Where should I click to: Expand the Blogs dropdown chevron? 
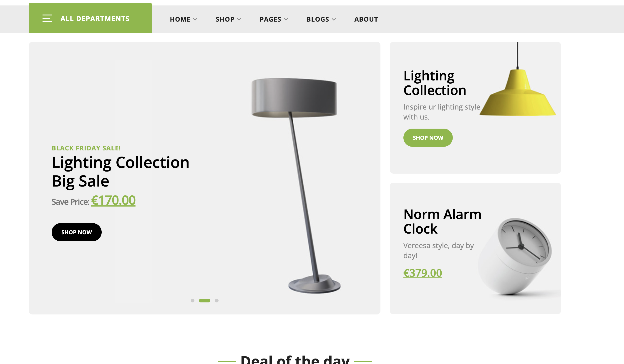(x=334, y=19)
